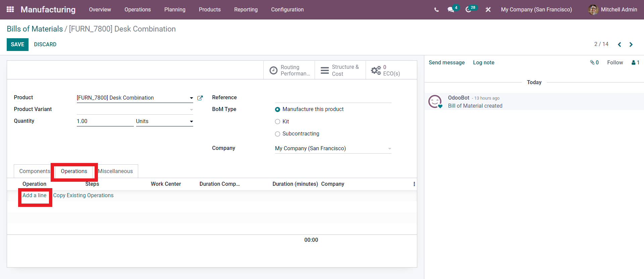Go back to Bills of Materials breadcrumb
The height and width of the screenshot is (279, 644).
35,29
